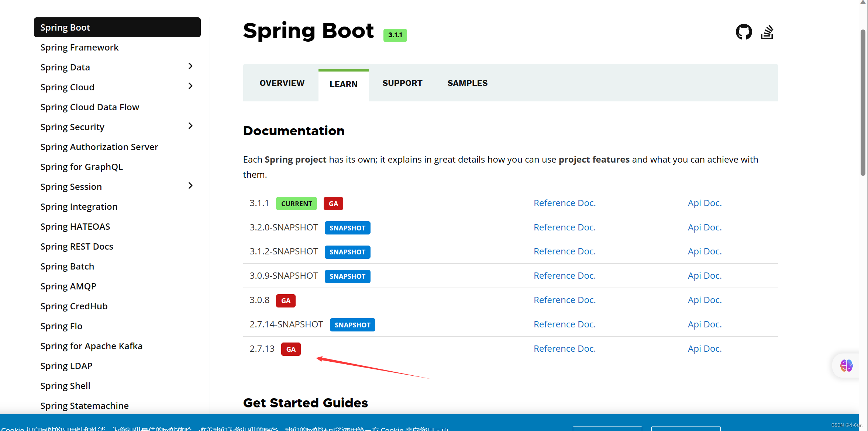The image size is (868, 431).
Task: Click the page's vertical scrollbar thumb
Action: pyautogui.click(x=862, y=103)
